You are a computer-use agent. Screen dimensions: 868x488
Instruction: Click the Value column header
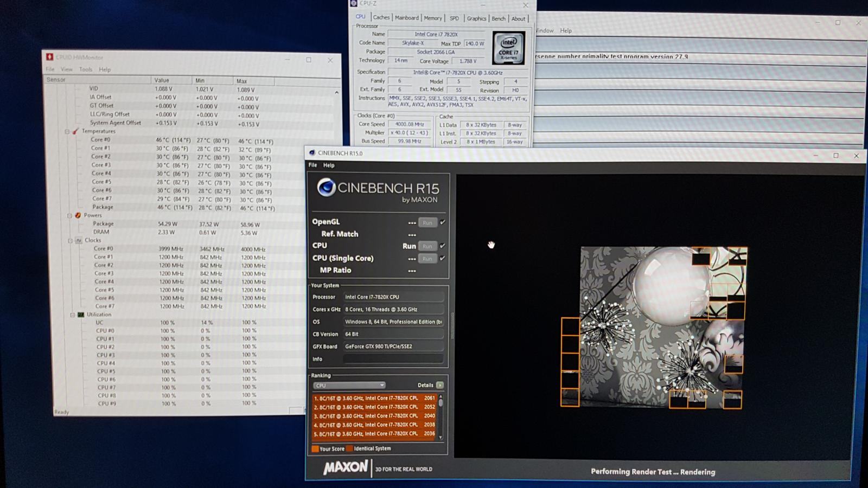[x=173, y=80]
